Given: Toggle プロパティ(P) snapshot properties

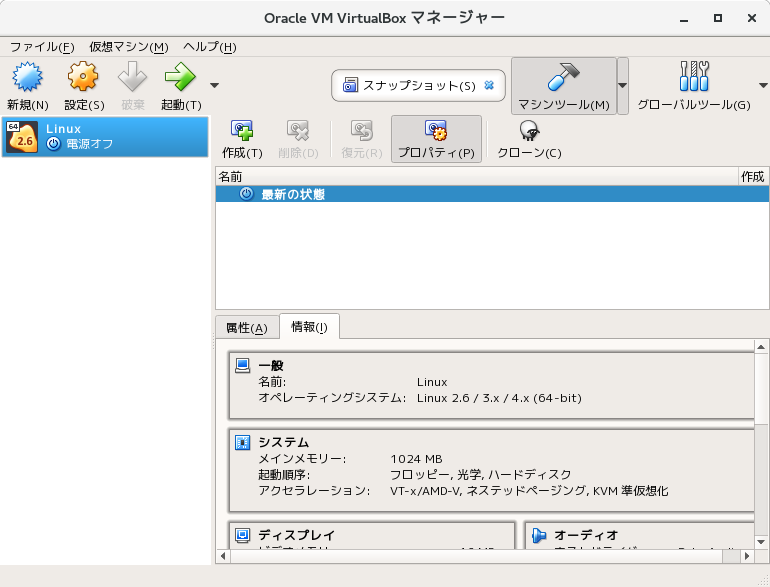Looking at the screenshot, I should [436, 139].
